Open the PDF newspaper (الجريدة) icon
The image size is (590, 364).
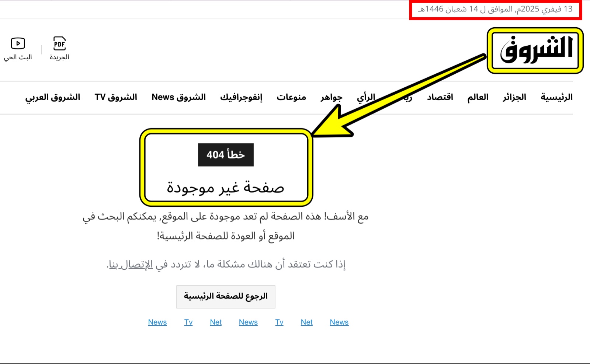coord(59,43)
